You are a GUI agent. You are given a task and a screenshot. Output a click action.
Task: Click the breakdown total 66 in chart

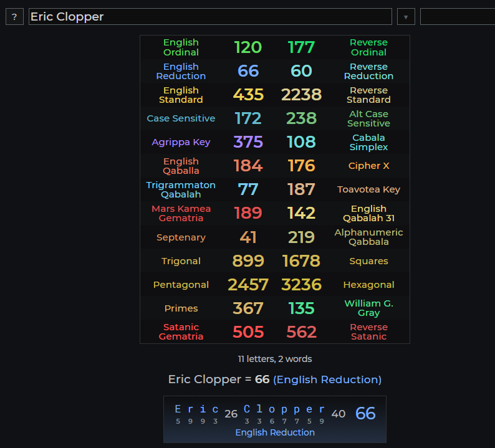click(x=365, y=413)
